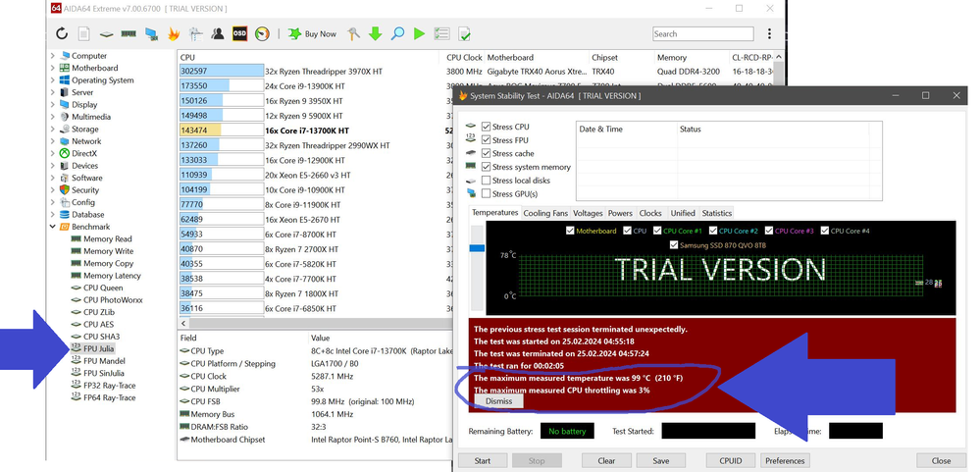Click the benchmark gauge icon in the main toolbar

[x=262, y=33]
